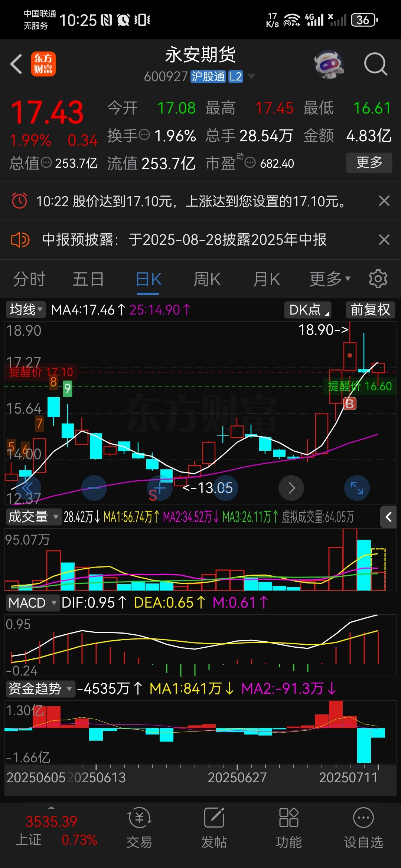This screenshot has height=868, width=401.
Task: Tap the 设自选 ellipsis icon
Action: 363,818
